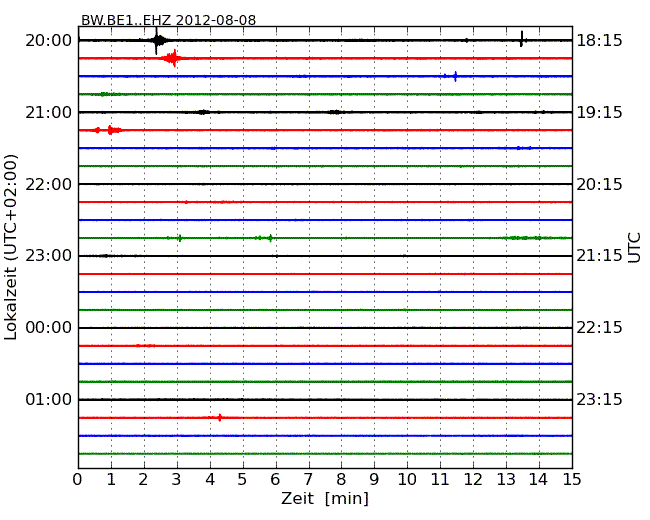Click the x-axis tick label 10
Screen dimensions: 650x520
pyautogui.click(x=407, y=479)
